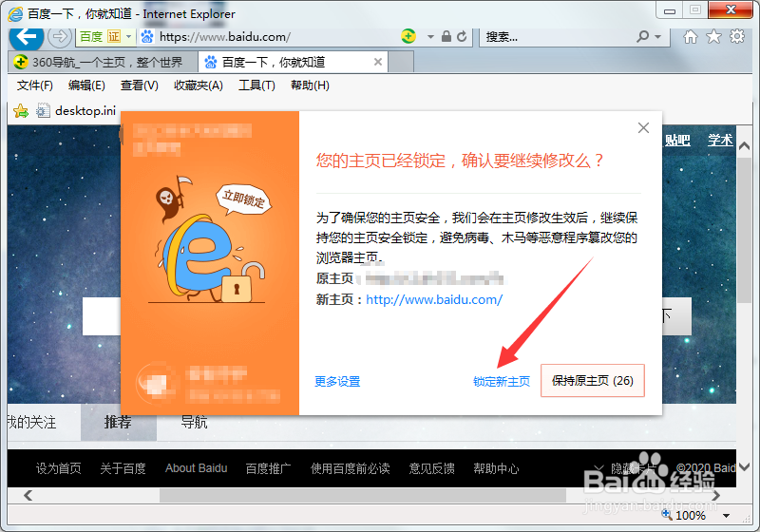Open a new blank tab
This screenshot has height=532, width=760.
coord(401,62)
